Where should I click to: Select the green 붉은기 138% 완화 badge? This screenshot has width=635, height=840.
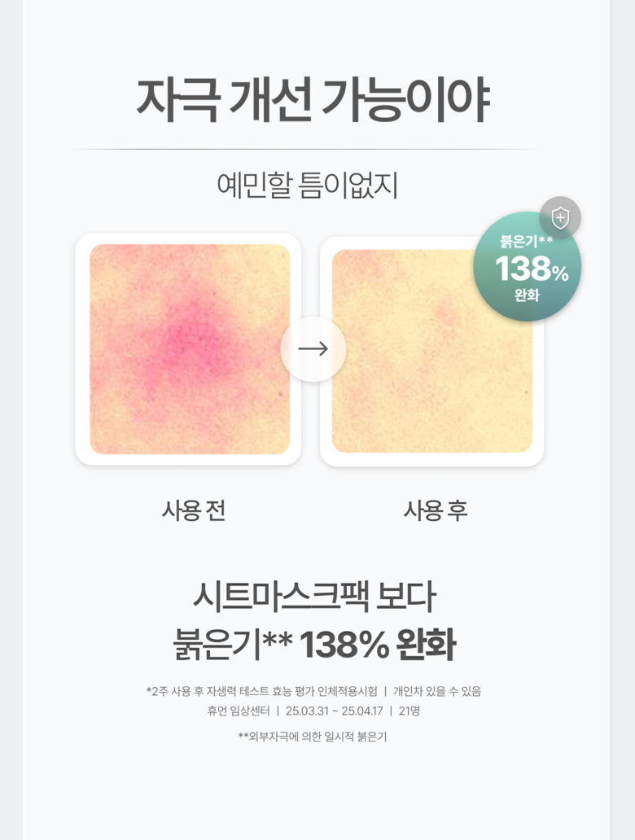[x=527, y=267]
